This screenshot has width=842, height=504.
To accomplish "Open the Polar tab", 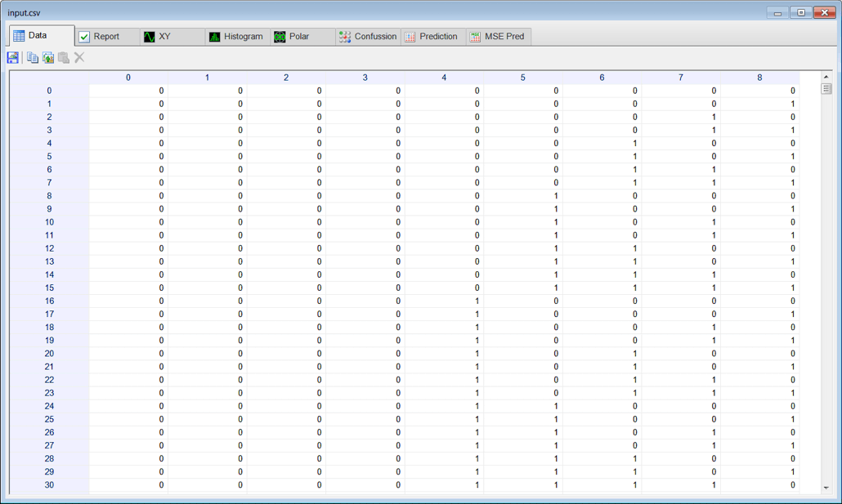I will click(302, 37).
